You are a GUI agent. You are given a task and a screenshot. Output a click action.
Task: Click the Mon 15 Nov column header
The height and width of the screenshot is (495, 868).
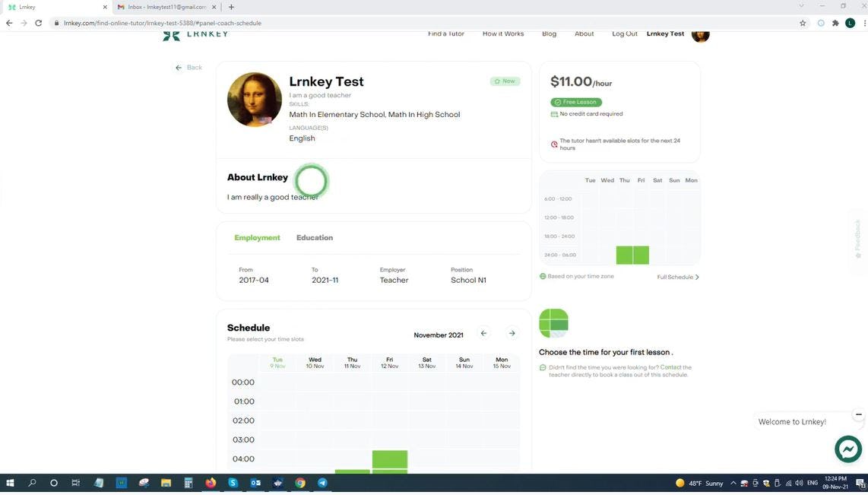[x=502, y=363]
